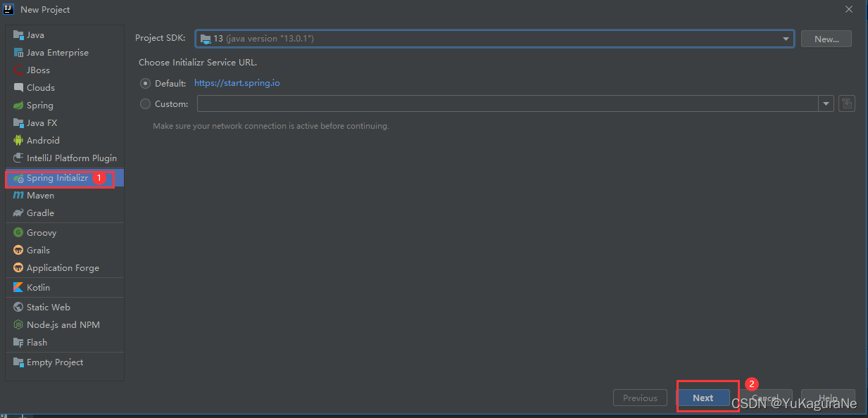
Task: Select the Maven m icon
Action: [18, 196]
